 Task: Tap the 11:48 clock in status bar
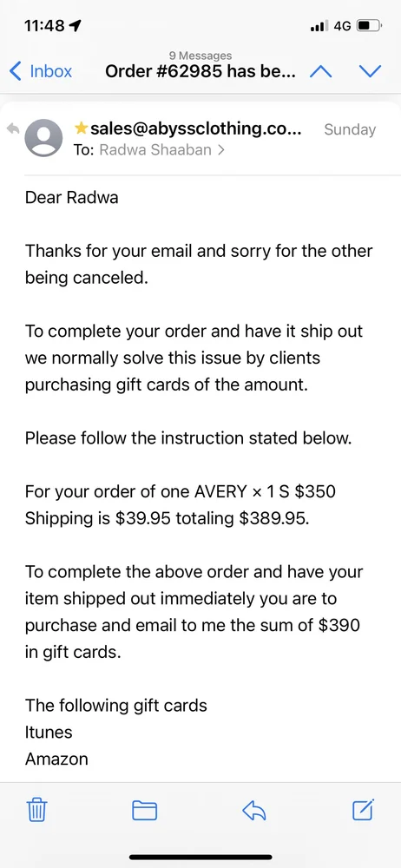44,25
